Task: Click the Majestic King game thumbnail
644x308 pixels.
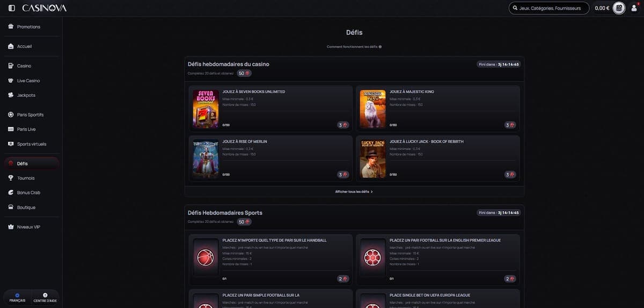Action: 372,109
